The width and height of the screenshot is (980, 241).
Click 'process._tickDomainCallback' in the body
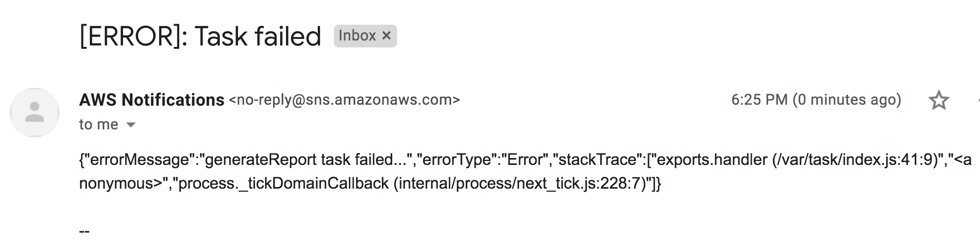point(284,183)
